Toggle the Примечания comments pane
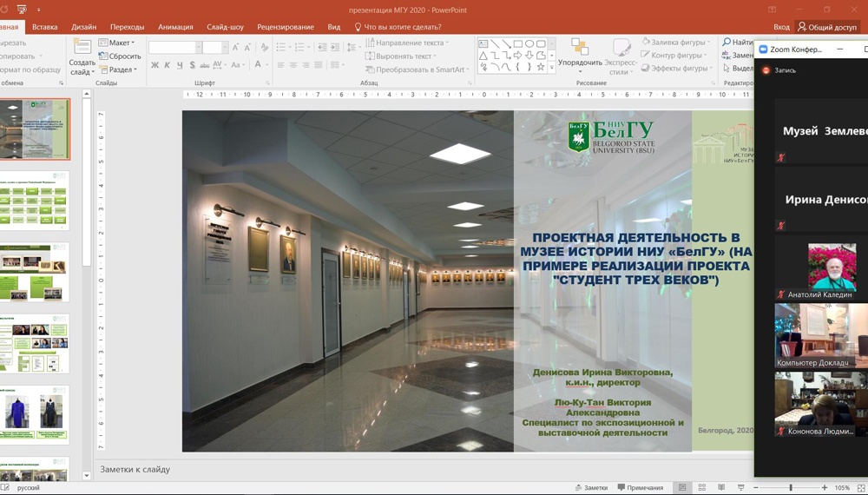 (x=641, y=488)
